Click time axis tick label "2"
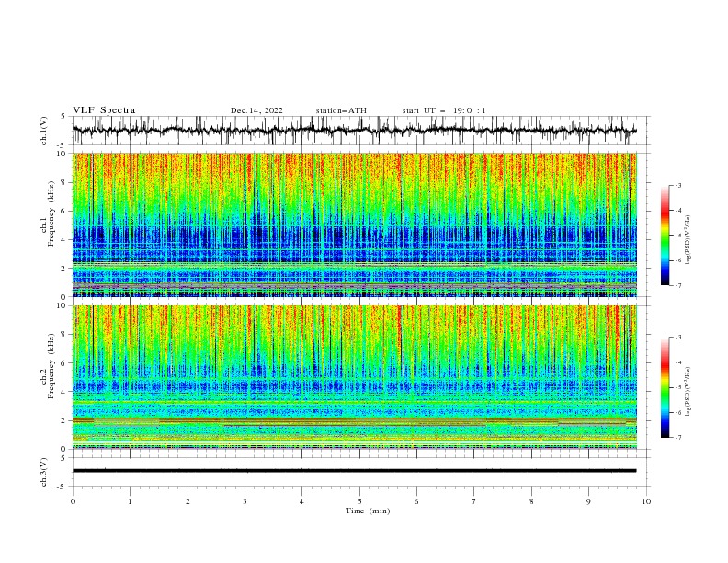 [x=188, y=501]
